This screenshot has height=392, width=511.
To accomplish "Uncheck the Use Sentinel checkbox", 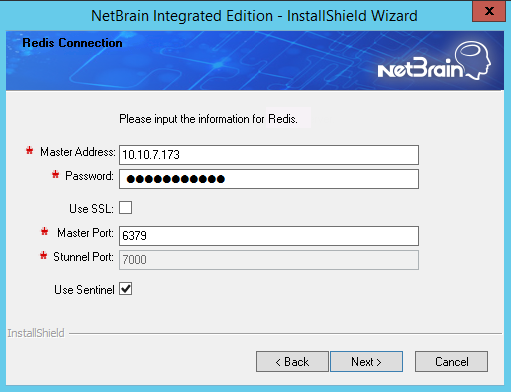I will click(126, 289).
